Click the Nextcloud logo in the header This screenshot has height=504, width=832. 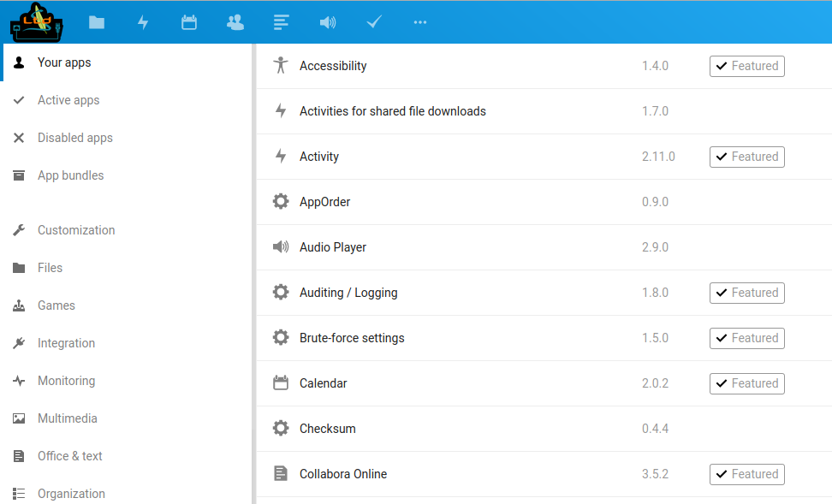pyautogui.click(x=36, y=22)
